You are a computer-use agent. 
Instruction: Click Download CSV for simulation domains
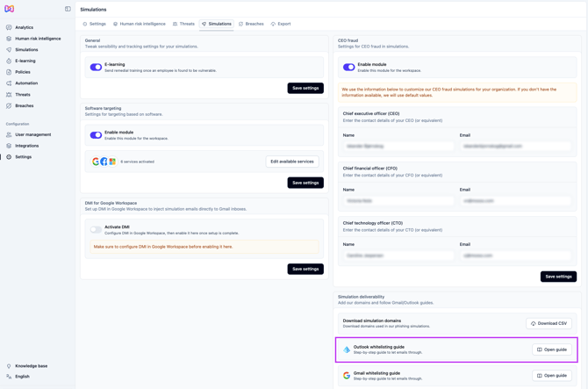(x=549, y=323)
